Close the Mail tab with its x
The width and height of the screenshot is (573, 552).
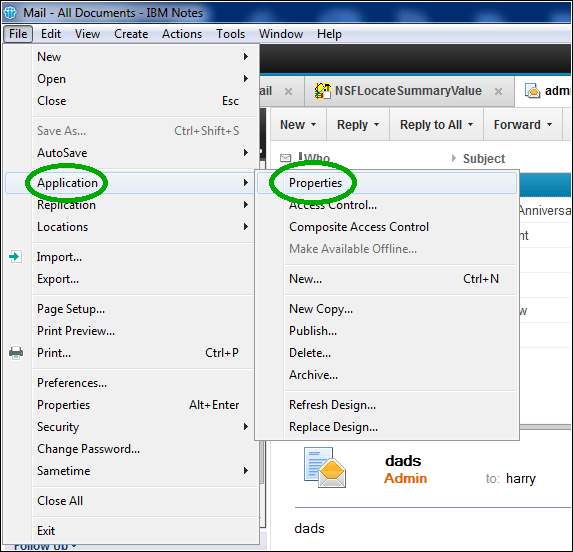click(288, 91)
